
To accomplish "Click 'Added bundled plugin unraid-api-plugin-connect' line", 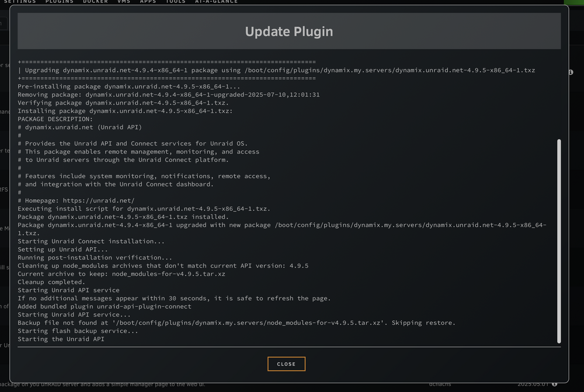I will tap(105, 307).
